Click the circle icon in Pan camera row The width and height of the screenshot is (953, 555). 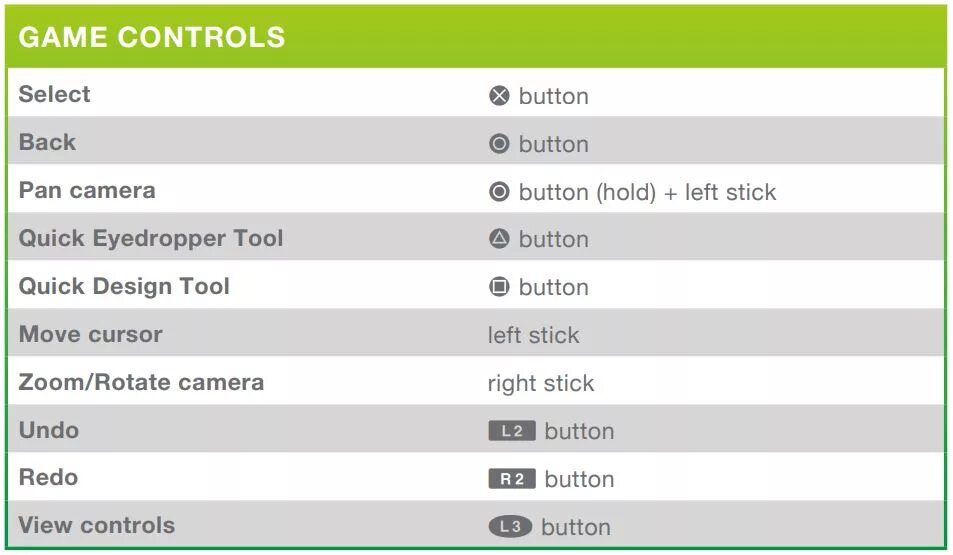click(499, 191)
